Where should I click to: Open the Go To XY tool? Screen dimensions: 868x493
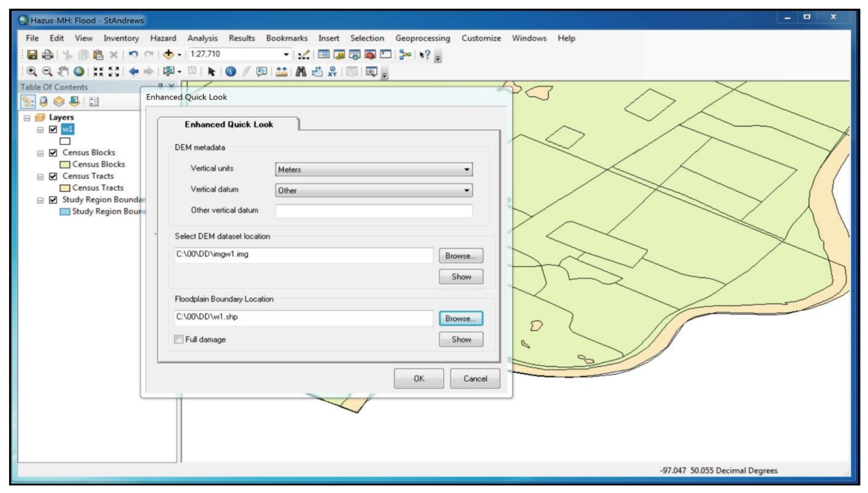tap(332, 71)
